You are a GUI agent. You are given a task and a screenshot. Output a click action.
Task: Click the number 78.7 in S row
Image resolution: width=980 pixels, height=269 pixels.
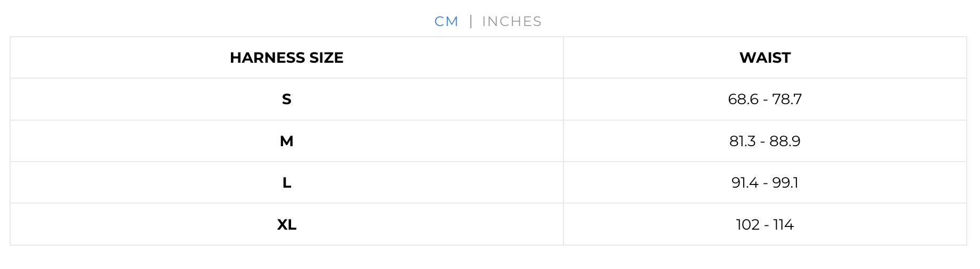[x=787, y=99]
